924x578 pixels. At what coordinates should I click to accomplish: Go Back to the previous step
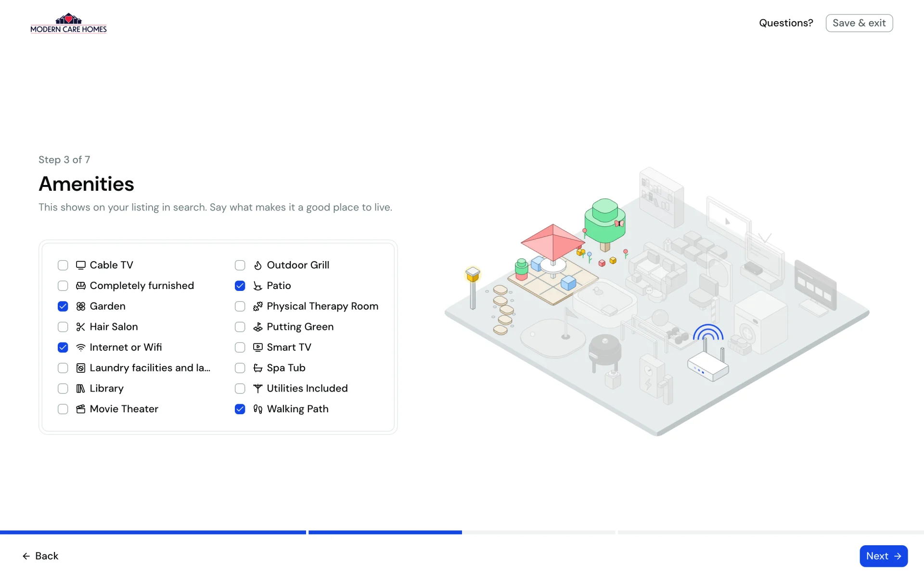(x=40, y=556)
